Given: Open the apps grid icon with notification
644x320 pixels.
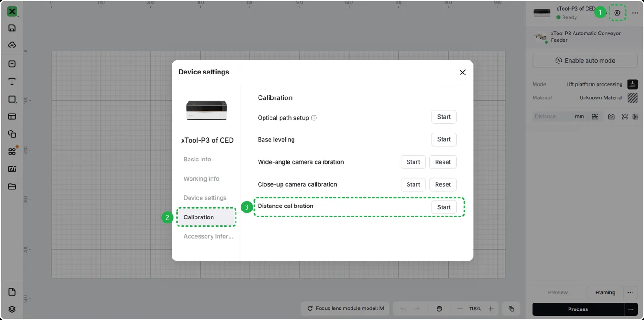Looking at the screenshot, I should tap(12, 151).
